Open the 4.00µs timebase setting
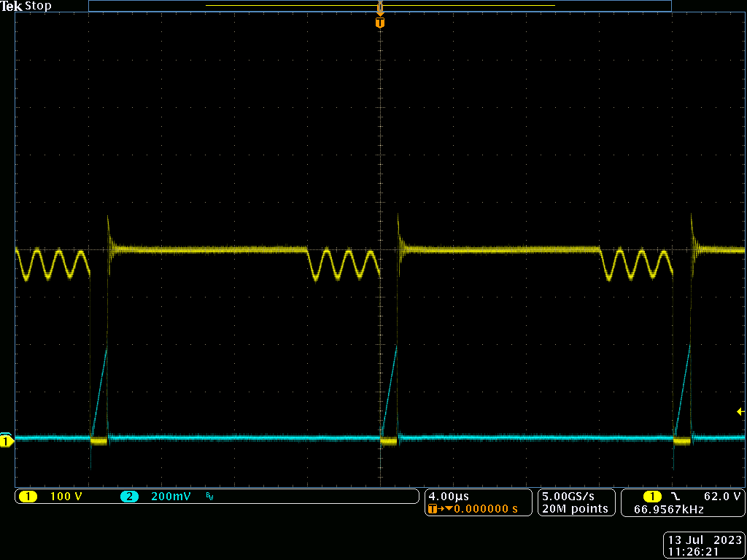This screenshot has height=560, width=747. click(449, 497)
